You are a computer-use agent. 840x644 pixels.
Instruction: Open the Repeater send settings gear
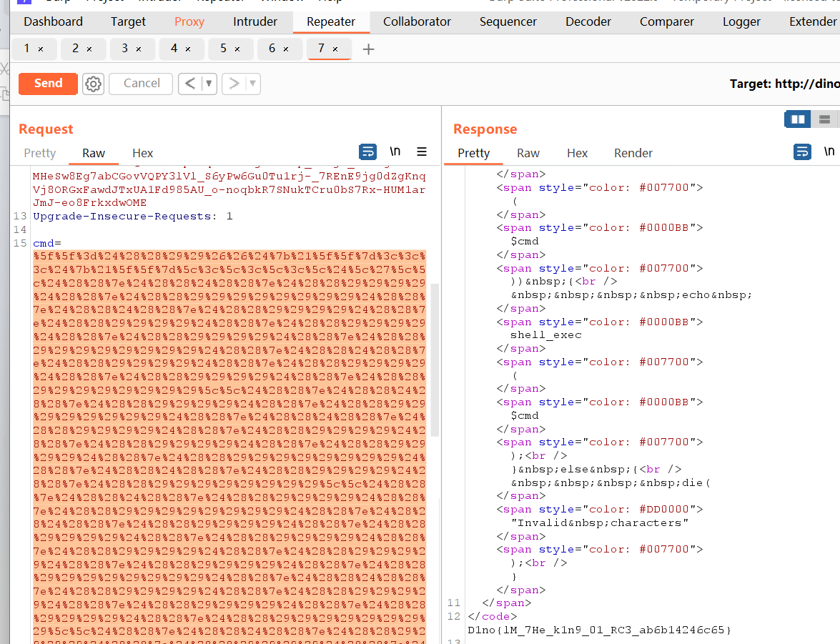[93, 84]
